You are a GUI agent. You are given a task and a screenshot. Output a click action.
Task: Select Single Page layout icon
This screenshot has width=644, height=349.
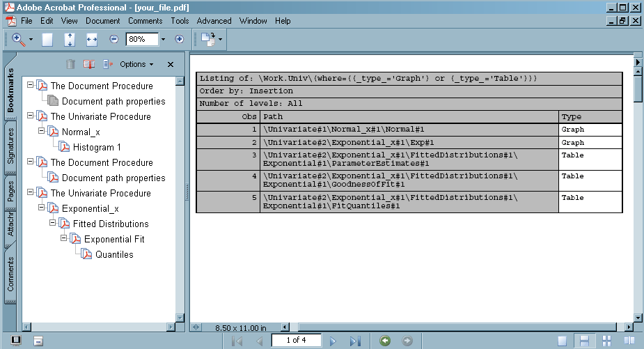(563, 341)
